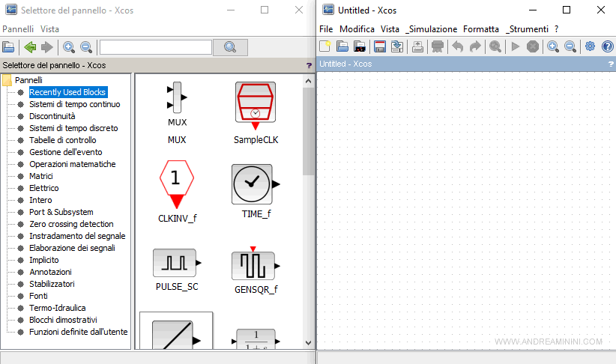616x364 pixels.
Task: Undo last action in Xcos diagram
Action: click(457, 46)
